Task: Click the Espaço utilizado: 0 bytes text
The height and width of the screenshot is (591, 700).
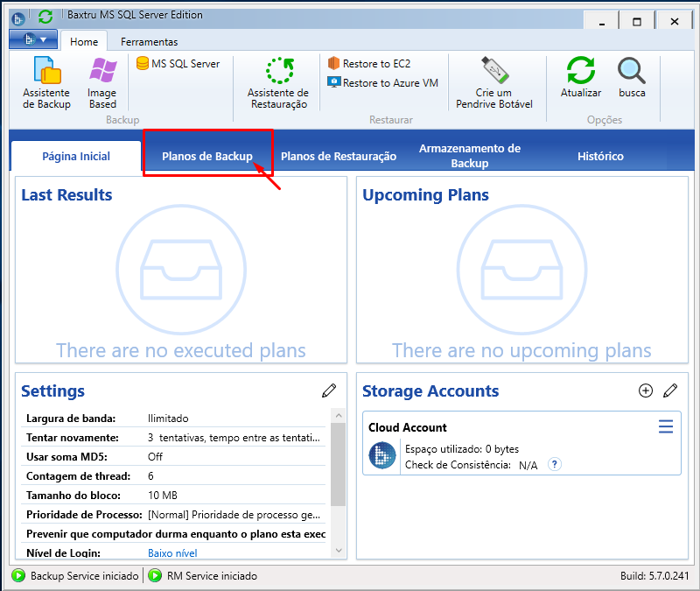Action: pos(462,448)
